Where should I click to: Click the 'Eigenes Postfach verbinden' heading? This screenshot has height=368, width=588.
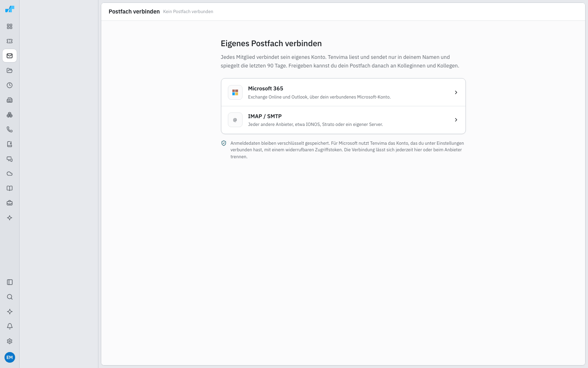(x=271, y=43)
